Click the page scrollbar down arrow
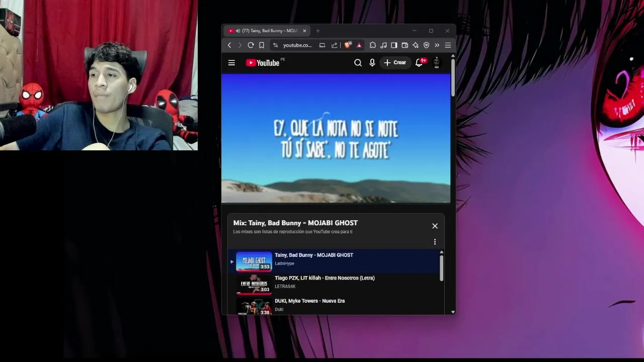The width and height of the screenshot is (644, 362). click(x=453, y=312)
